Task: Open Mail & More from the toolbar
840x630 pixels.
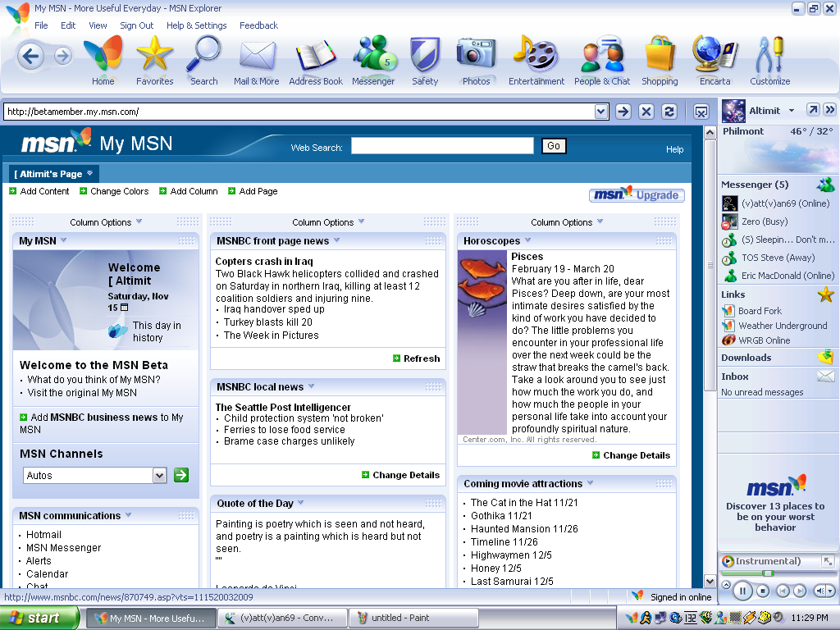Action: 257,60
